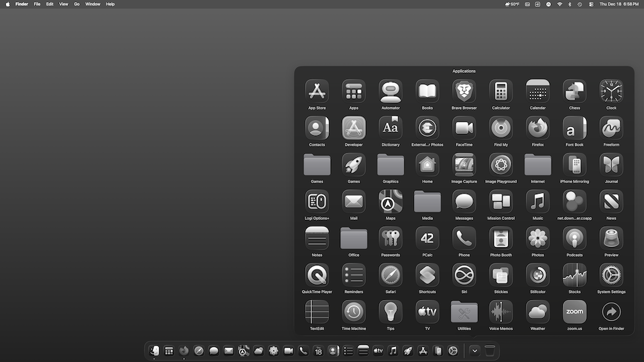Viewport: 644px width, 362px height.
Task: Click the date and time Thu Dec 18
Action: (x=619, y=4)
